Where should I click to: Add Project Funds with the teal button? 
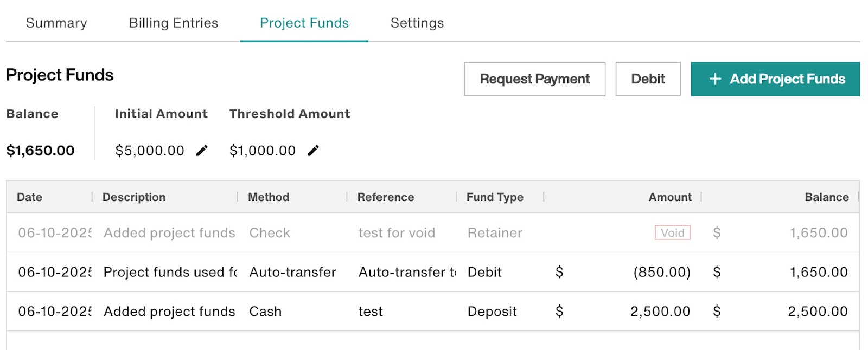pos(775,79)
